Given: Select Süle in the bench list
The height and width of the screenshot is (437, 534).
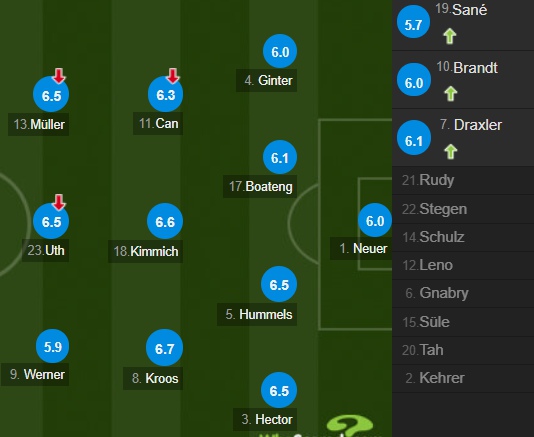Looking at the screenshot, I should coord(463,322).
